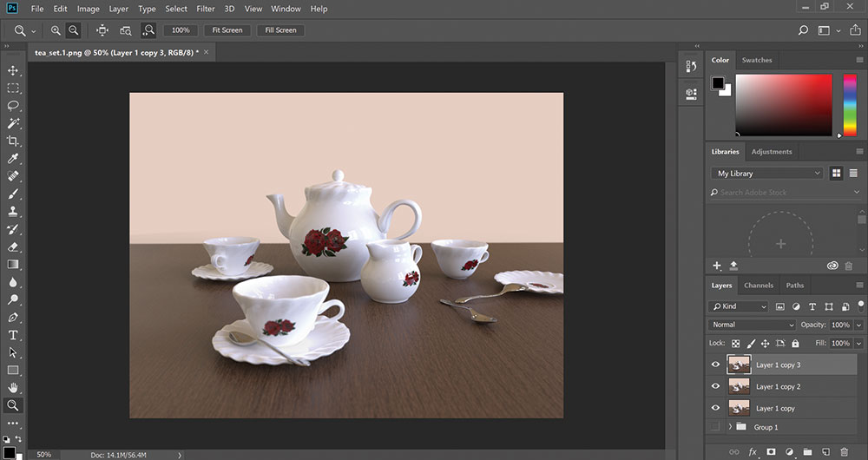Toggle lock position icon
The width and height of the screenshot is (868, 460).
765,343
